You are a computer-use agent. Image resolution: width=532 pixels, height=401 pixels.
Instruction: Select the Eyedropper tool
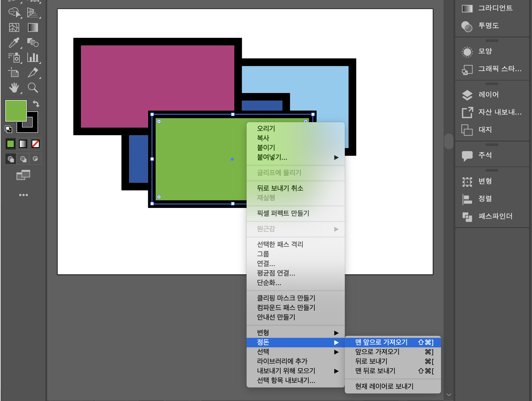14,43
